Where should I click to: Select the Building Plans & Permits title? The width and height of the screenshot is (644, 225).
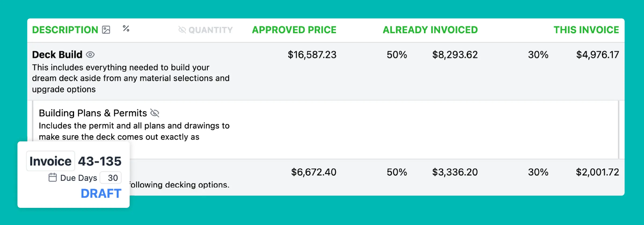[93, 113]
